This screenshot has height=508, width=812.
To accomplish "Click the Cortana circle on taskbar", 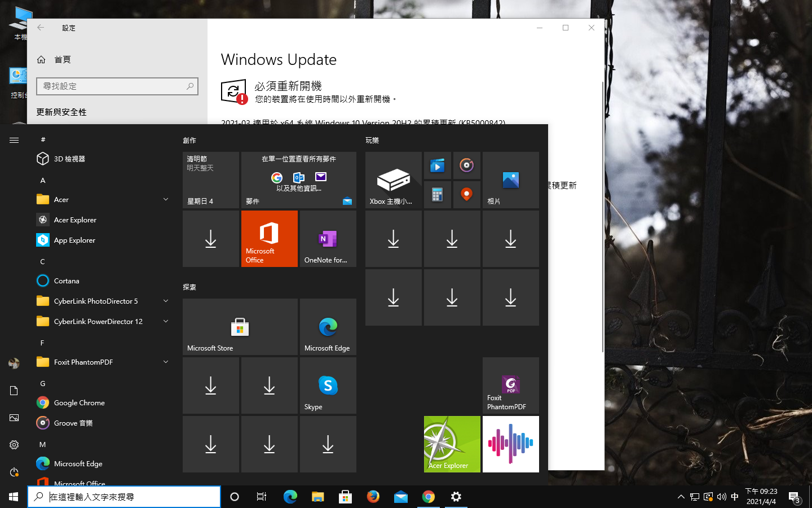I will point(235,497).
